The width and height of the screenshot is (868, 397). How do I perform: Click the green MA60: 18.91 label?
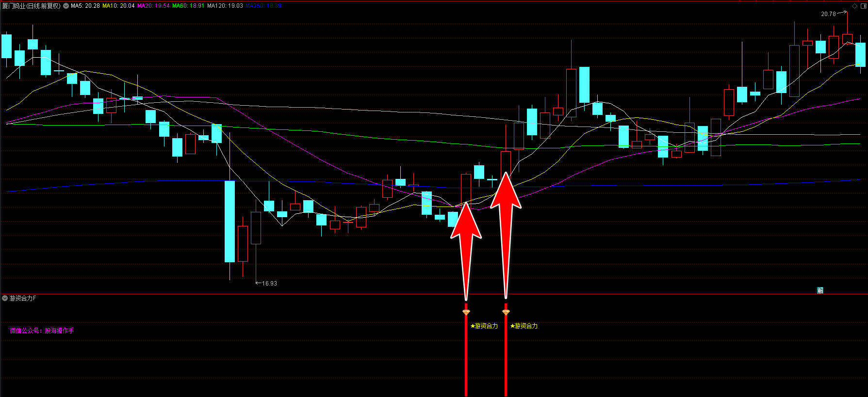[x=188, y=6]
